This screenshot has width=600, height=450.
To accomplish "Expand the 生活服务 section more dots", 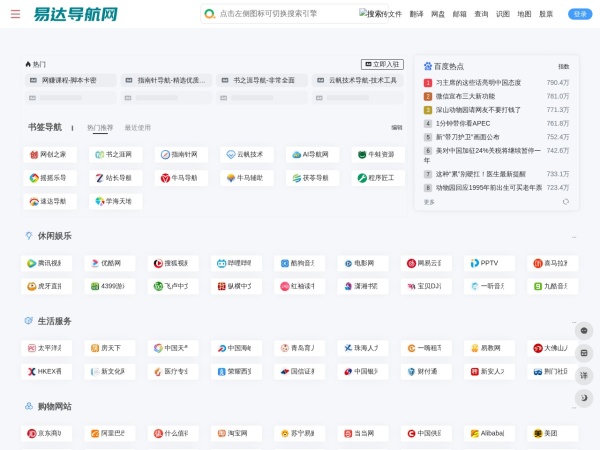I will point(573,322).
